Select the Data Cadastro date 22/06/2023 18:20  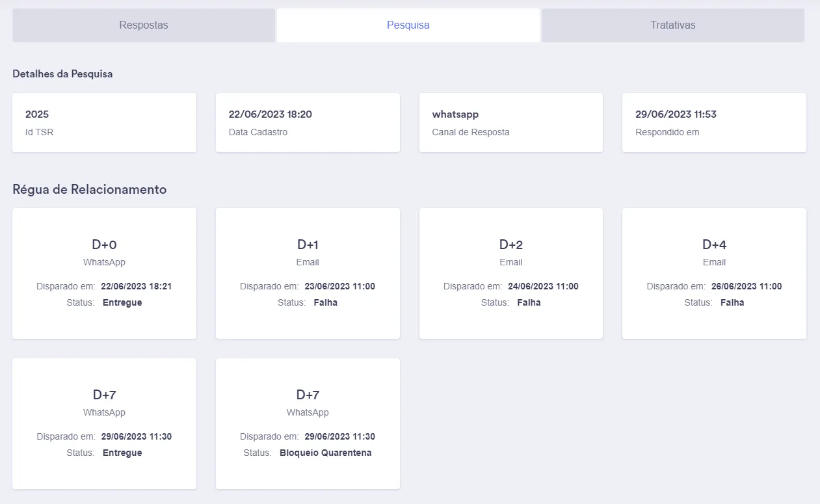pos(271,114)
